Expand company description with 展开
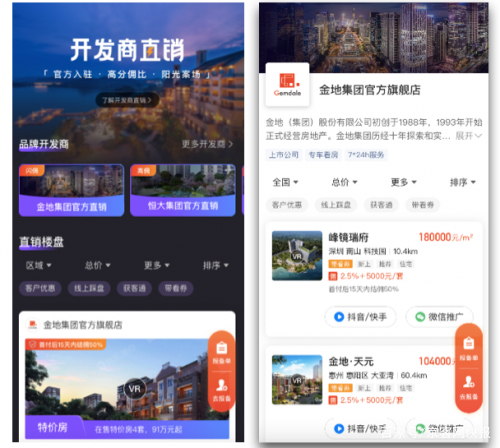The height and width of the screenshot is (448, 500). click(468, 136)
